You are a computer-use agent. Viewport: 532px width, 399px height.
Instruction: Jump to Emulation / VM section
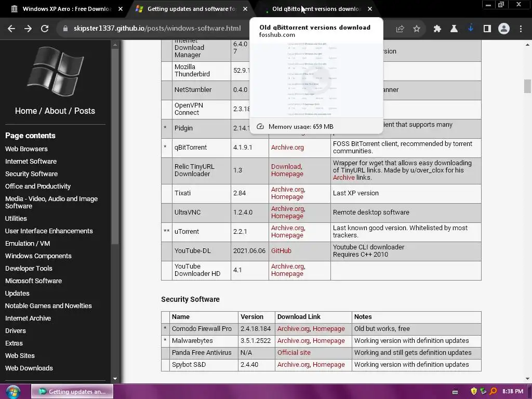(x=28, y=244)
